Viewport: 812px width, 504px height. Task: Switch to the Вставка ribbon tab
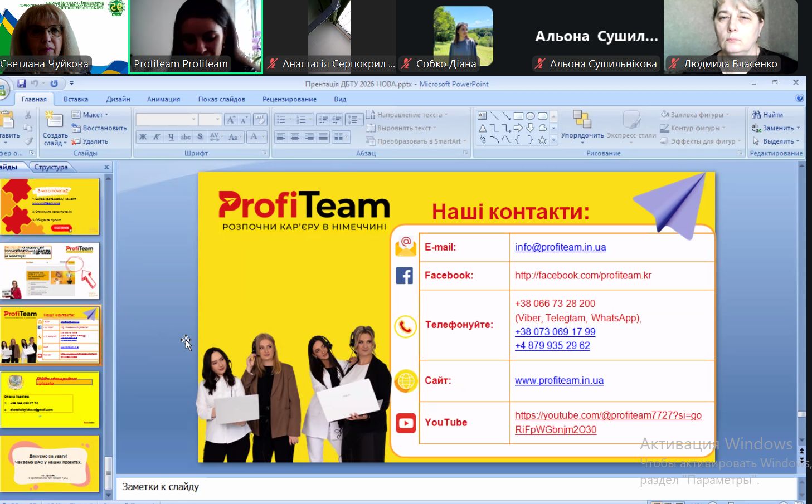pos(76,99)
